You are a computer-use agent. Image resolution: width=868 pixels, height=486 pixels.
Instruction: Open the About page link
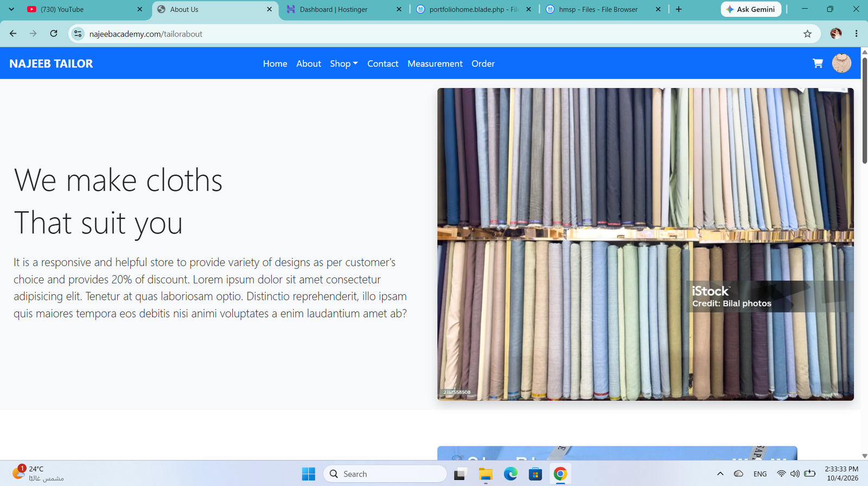point(309,64)
